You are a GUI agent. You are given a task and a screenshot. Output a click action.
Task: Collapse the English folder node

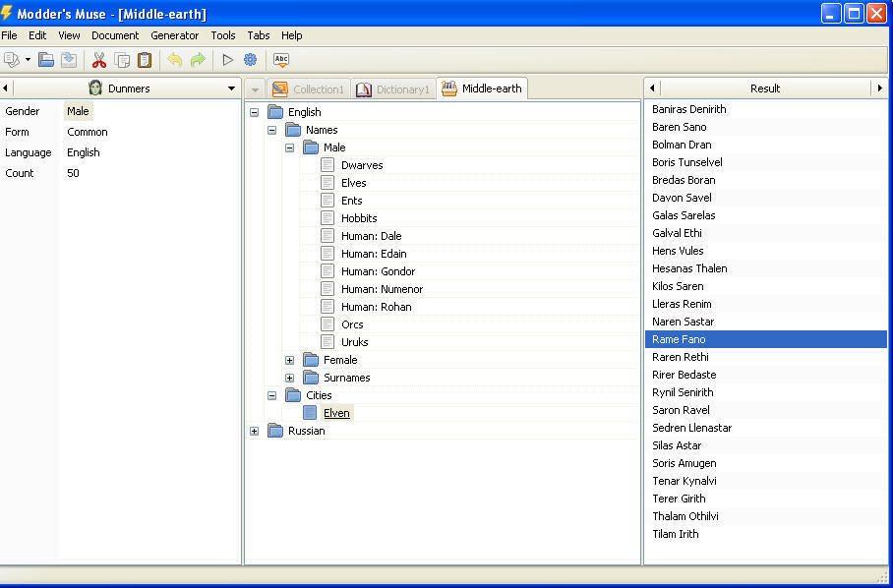(x=254, y=112)
